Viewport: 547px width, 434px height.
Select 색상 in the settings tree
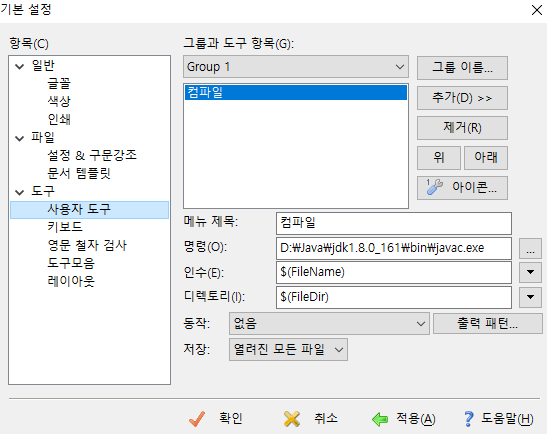[59, 101]
